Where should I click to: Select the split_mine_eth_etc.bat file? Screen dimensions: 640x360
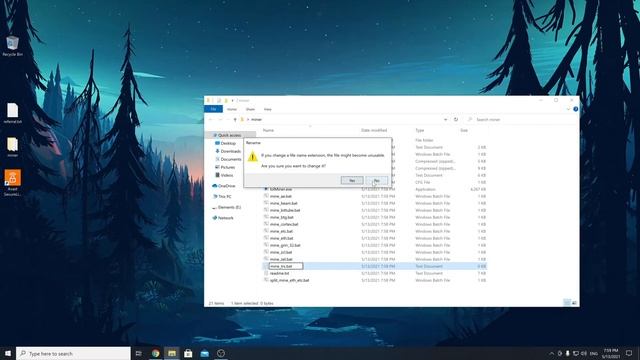click(289, 280)
